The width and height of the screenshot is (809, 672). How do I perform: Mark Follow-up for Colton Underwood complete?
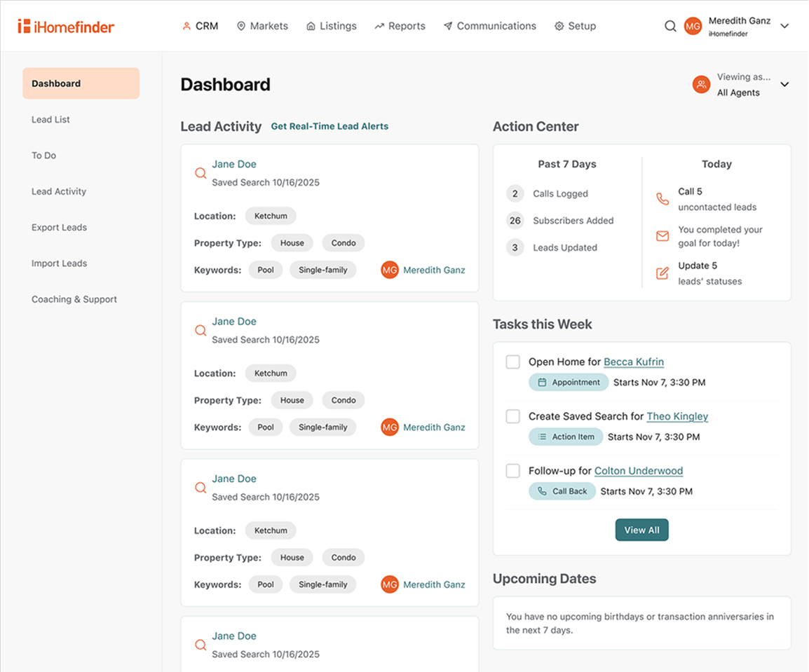click(513, 471)
